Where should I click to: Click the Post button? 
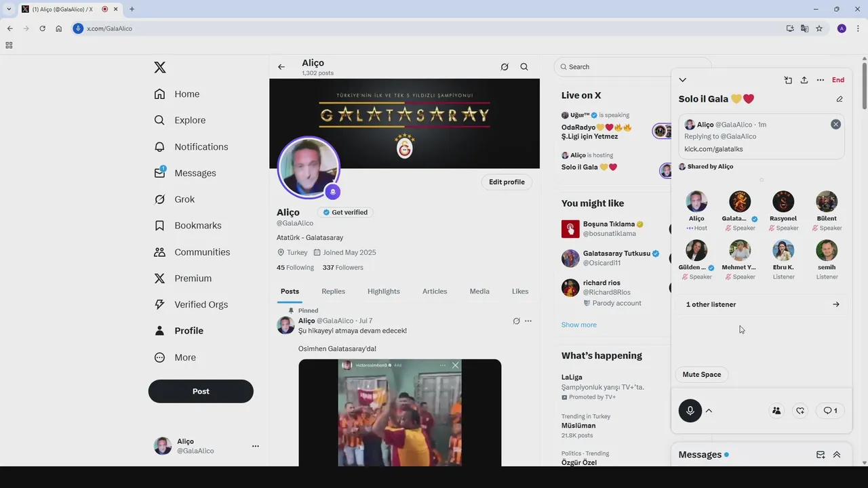click(x=201, y=391)
